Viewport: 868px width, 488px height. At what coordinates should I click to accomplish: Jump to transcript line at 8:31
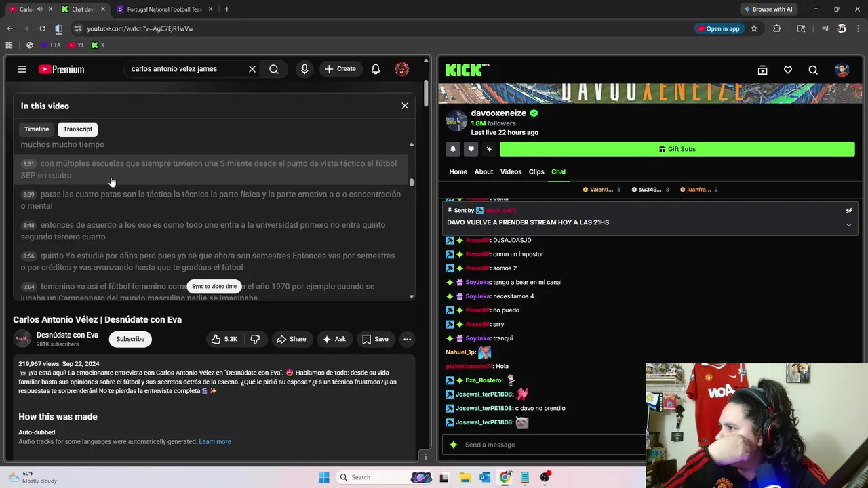pos(210,169)
